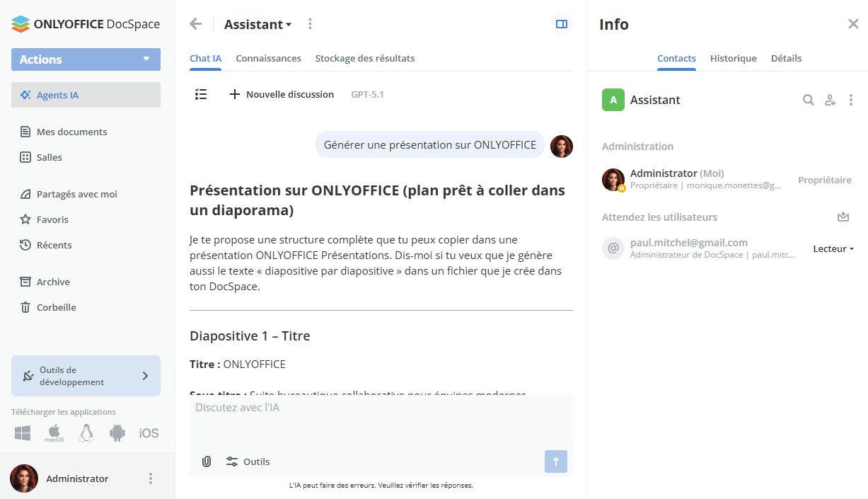Image resolution: width=868 pixels, height=499 pixels.
Task: Click the send message arrow button
Action: coord(555,461)
